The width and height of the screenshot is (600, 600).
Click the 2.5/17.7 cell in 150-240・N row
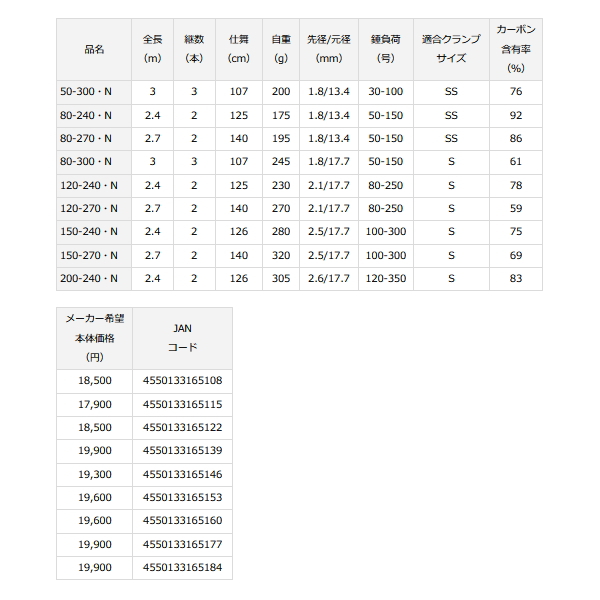329,232
